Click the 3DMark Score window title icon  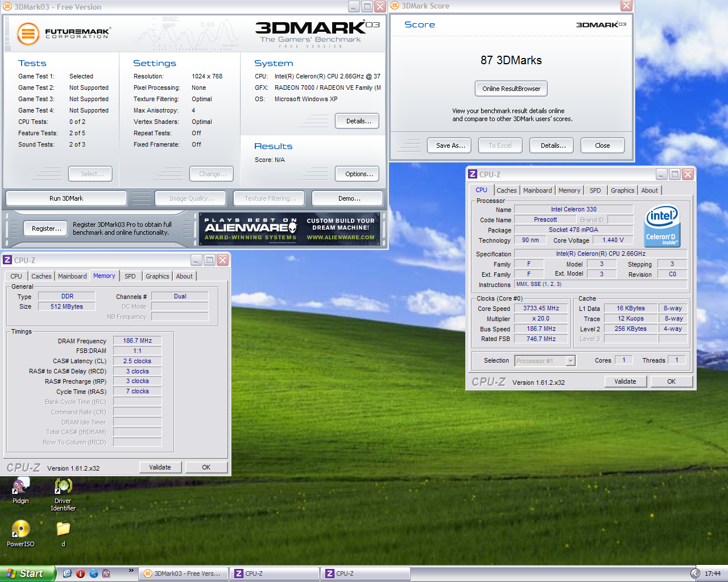click(395, 6)
